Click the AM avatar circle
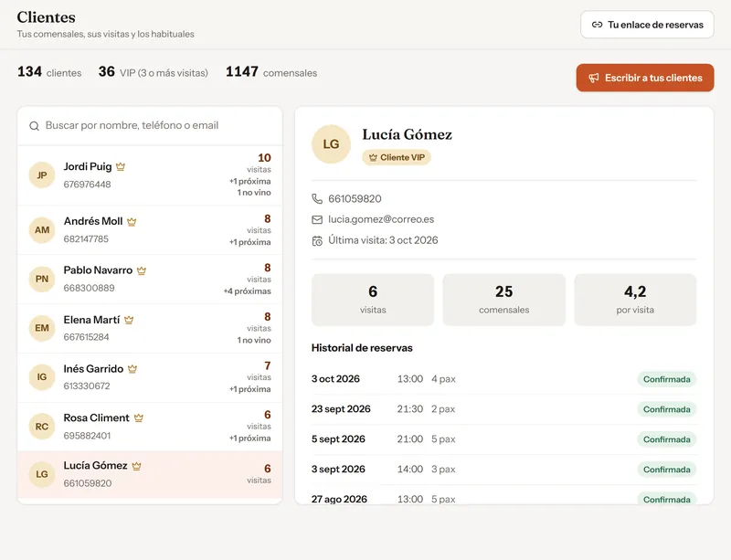The image size is (731, 560). (42, 230)
